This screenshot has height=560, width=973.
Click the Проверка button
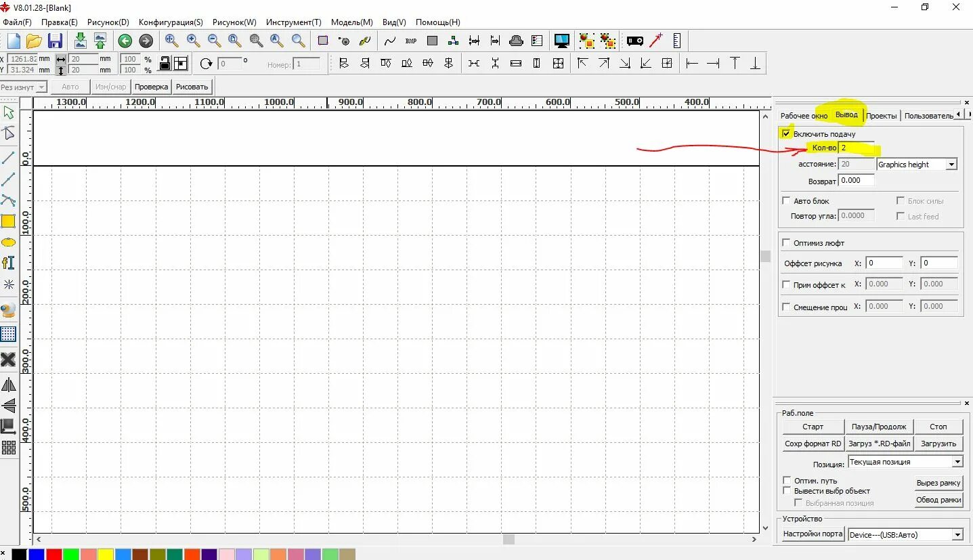coord(151,87)
